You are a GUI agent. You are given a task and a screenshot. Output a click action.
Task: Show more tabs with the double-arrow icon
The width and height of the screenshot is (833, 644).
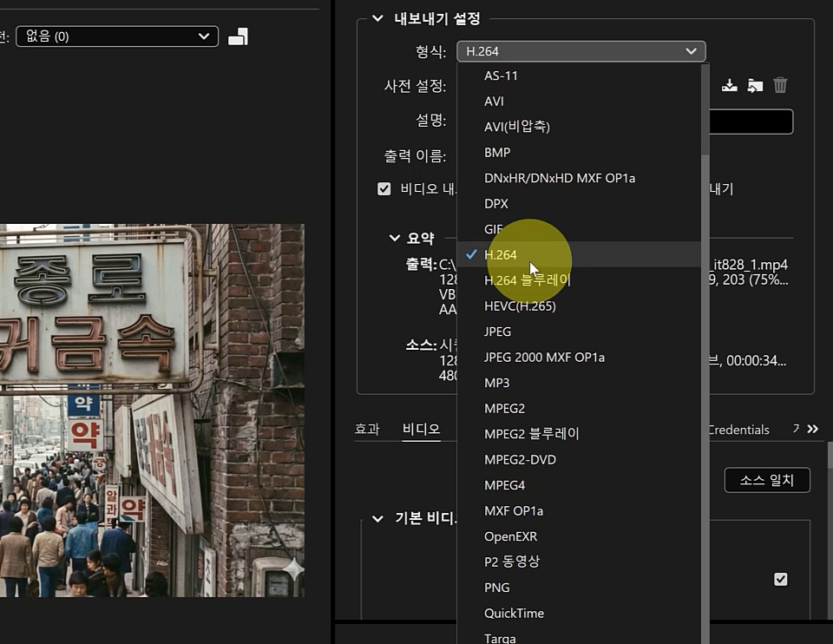coord(812,429)
